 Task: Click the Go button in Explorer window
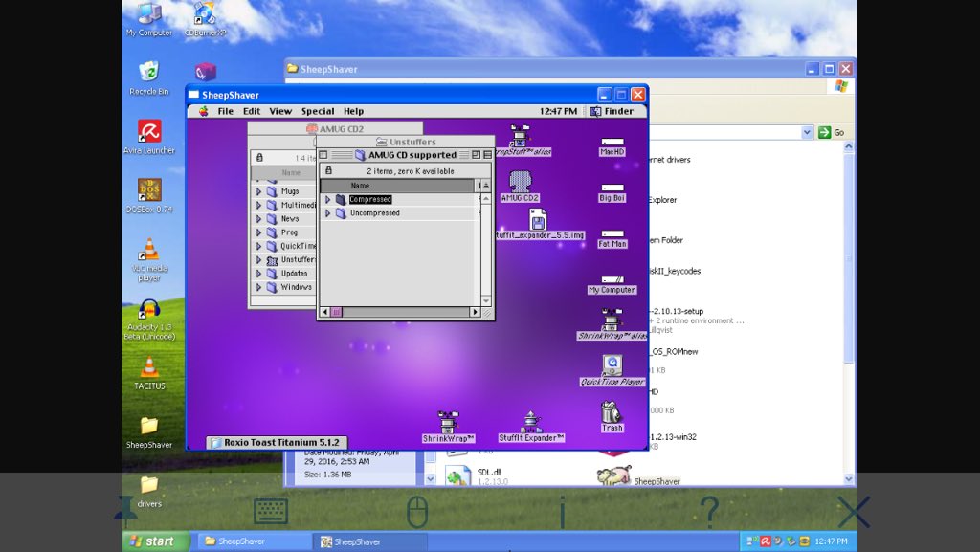(832, 132)
